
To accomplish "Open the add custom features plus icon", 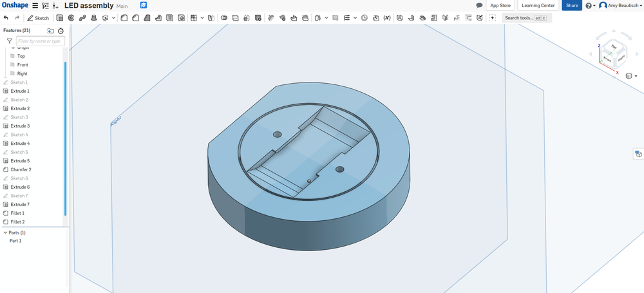I will [493, 17].
